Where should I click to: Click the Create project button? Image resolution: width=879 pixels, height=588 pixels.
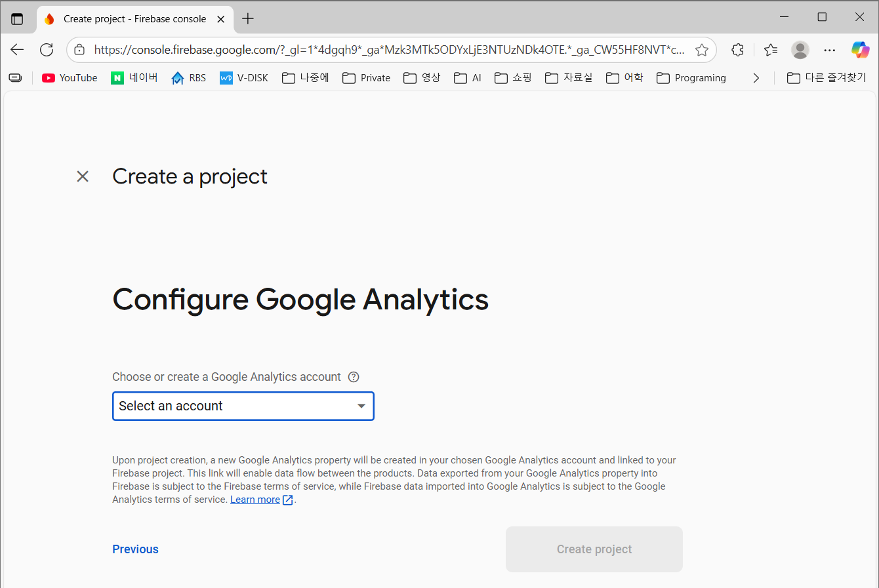coord(594,549)
